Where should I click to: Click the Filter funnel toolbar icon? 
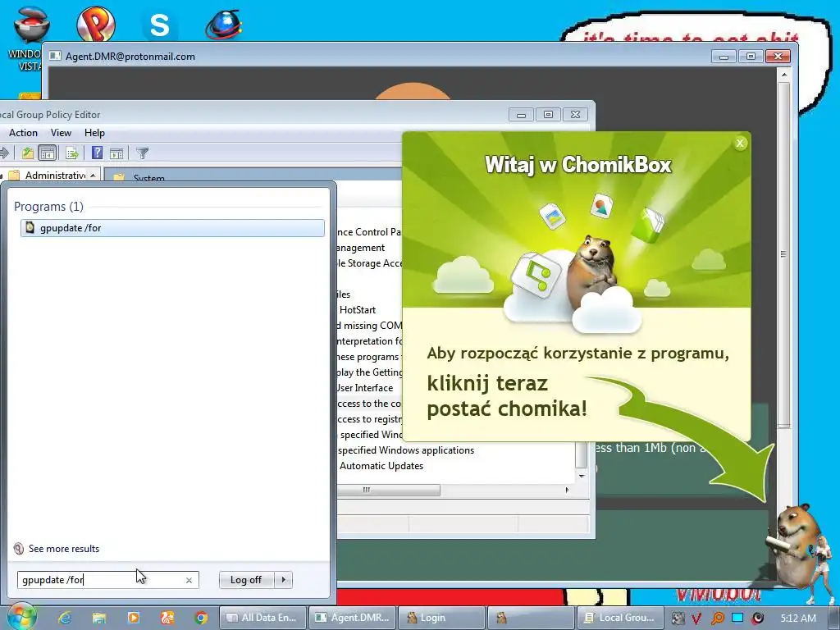coord(142,153)
